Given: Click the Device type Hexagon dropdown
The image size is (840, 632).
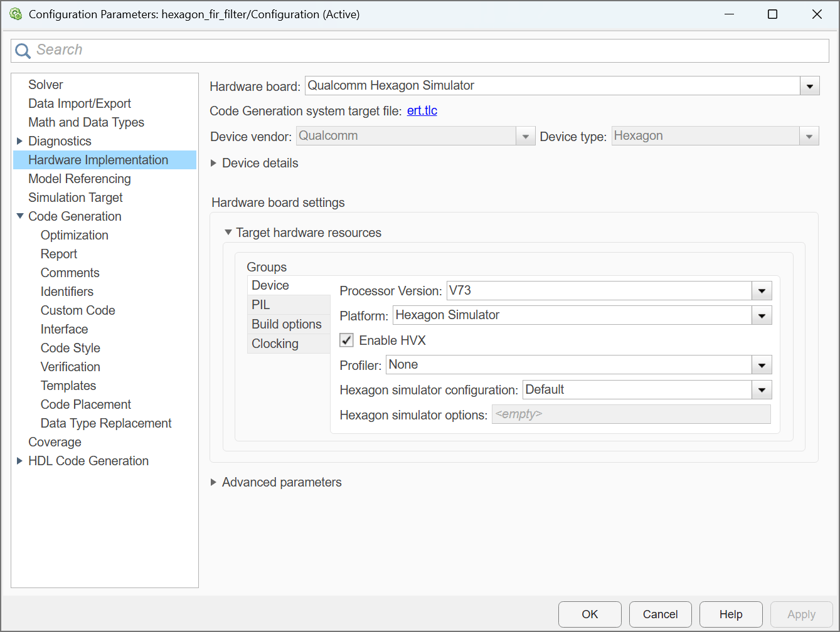Looking at the screenshot, I should click(x=715, y=136).
